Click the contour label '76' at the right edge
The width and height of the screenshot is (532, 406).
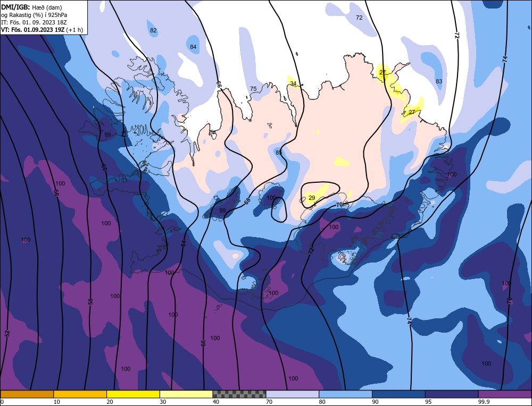[509, 300]
